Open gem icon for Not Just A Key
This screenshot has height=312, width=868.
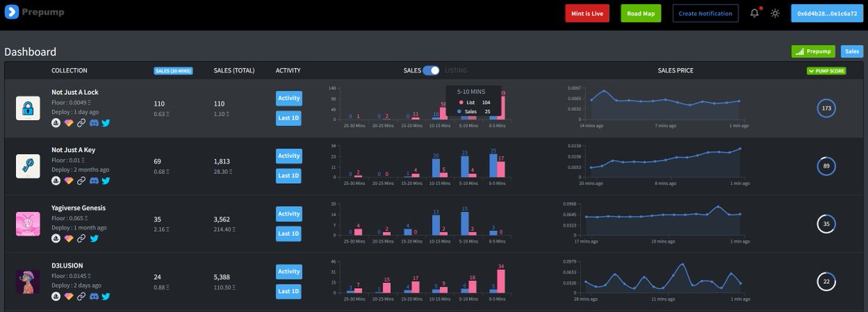[69, 180]
